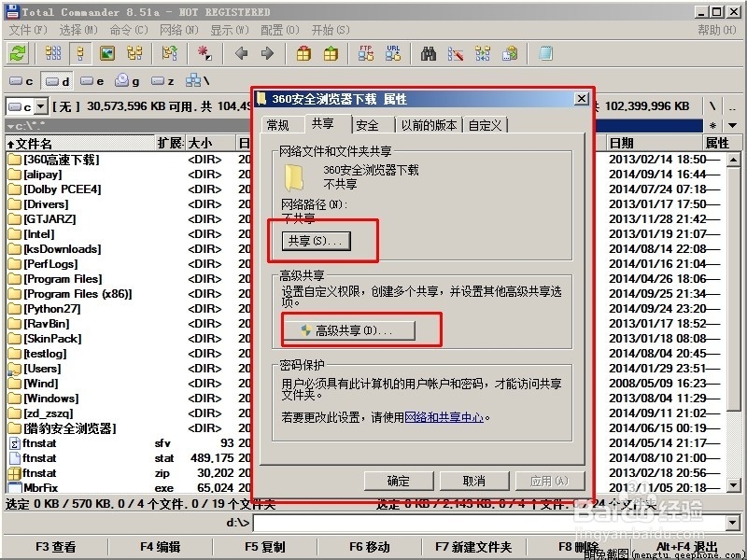Open the 开始 menu
Image resolution: width=747 pixels, height=560 pixels.
coord(331,30)
